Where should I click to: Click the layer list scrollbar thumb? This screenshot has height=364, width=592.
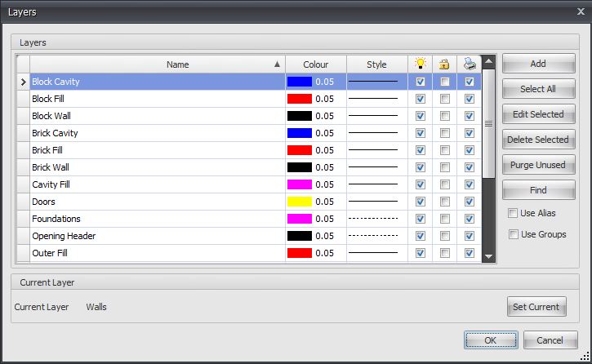coord(488,123)
